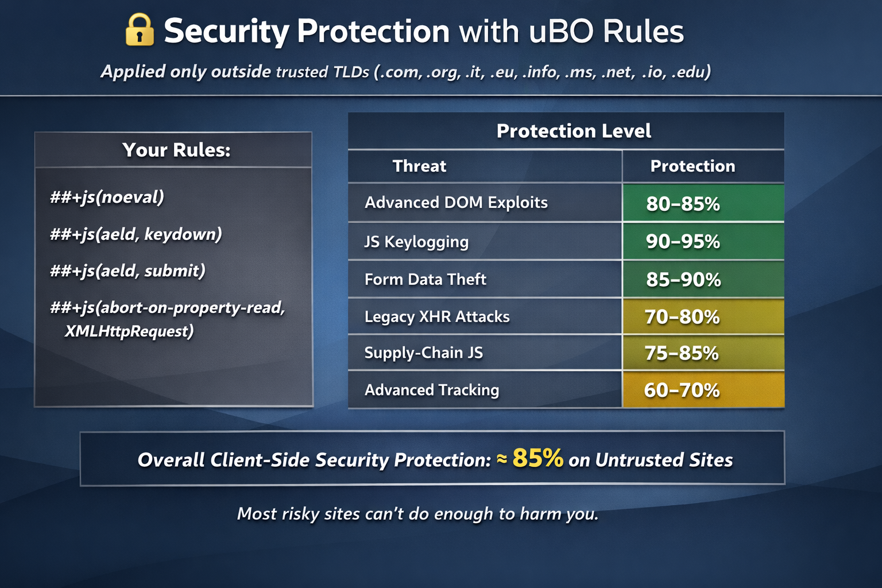Select the aeld submit rule line
882x588 pixels.
click(127, 270)
